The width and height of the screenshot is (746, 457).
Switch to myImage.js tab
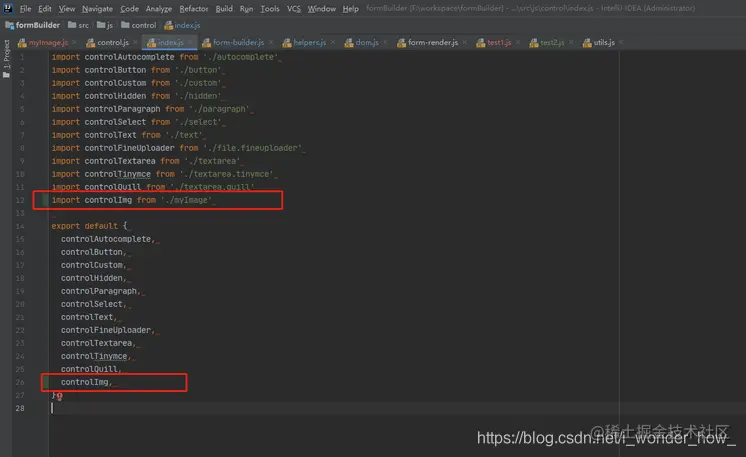[x=48, y=43]
